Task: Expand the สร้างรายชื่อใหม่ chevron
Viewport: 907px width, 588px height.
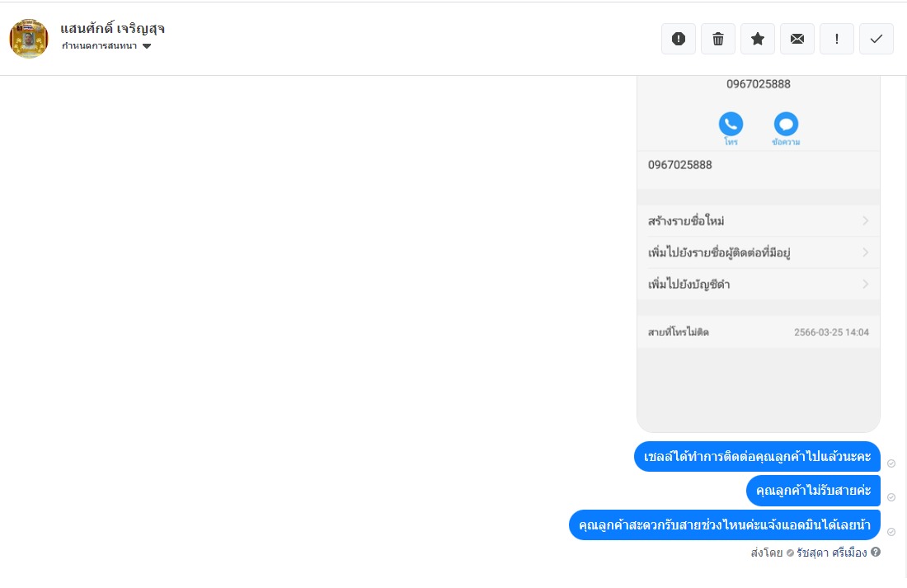Action: point(865,221)
